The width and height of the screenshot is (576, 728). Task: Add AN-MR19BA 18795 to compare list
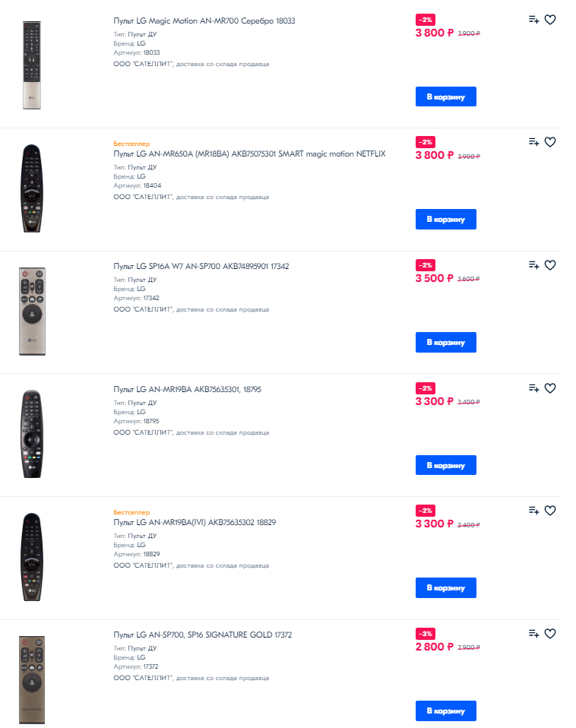click(x=533, y=388)
